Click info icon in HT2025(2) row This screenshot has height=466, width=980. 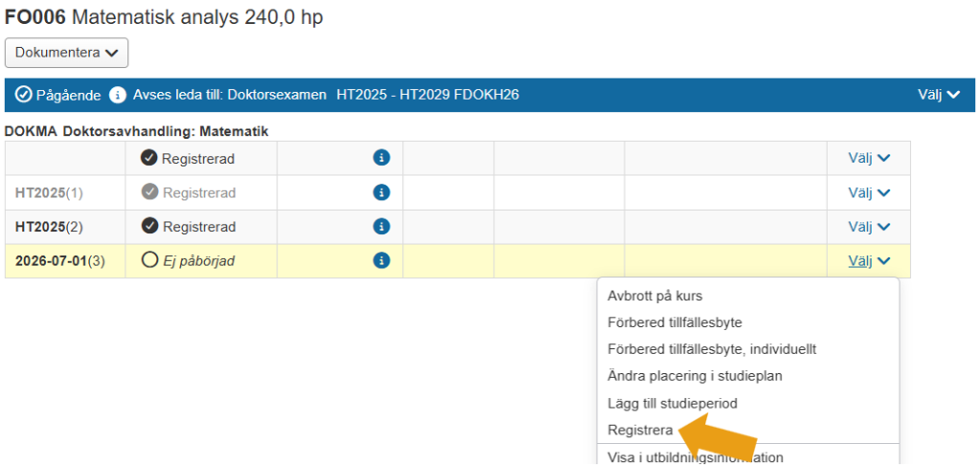click(381, 226)
